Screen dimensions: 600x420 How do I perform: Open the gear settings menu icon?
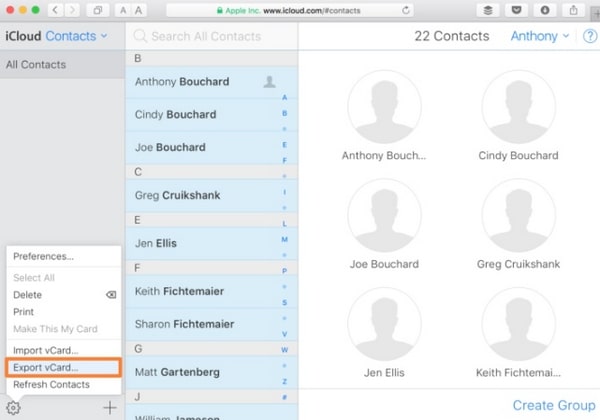click(x=13, y=408)
